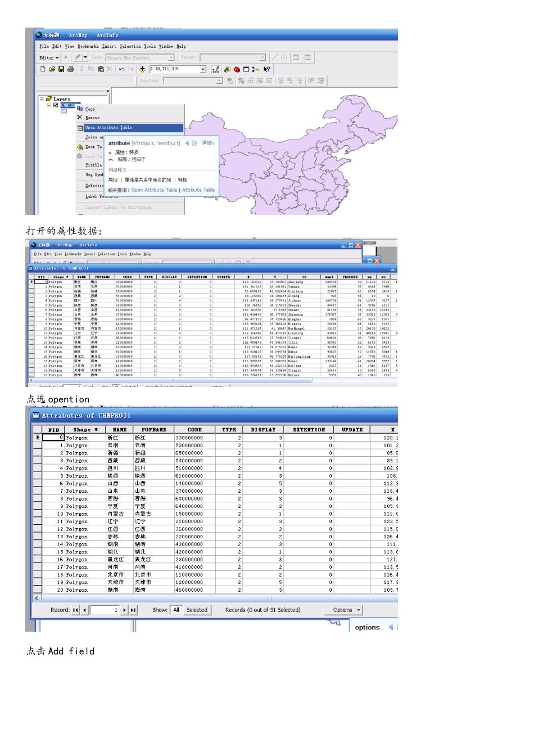Viewport: 534px width, 756px height.
Task: Click the table horizontal scrollbar left arrow
Action: click(x=37, y=598)
